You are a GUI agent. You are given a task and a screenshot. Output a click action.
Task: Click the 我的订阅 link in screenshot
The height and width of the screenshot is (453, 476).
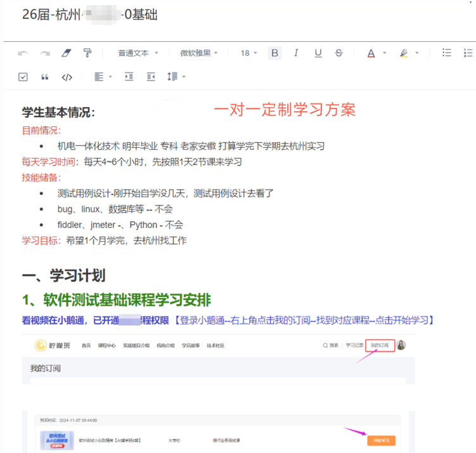click(x=382, y=346)
